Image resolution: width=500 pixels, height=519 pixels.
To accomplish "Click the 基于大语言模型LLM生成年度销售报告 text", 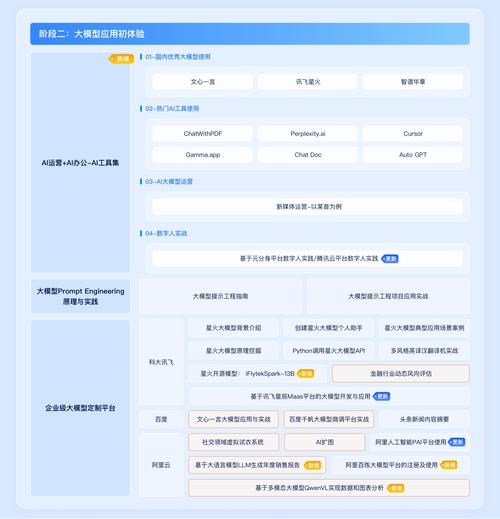I will coord(247,465).
